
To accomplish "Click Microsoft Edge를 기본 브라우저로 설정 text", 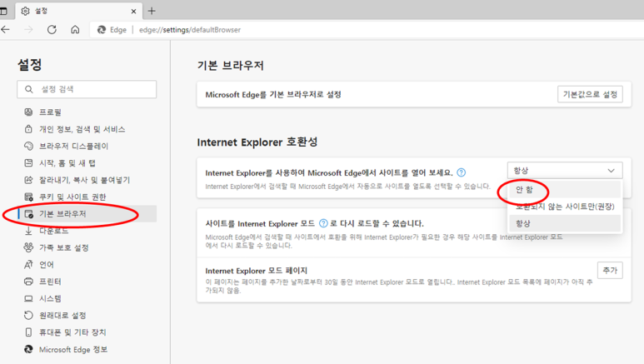I will [273, 94].
